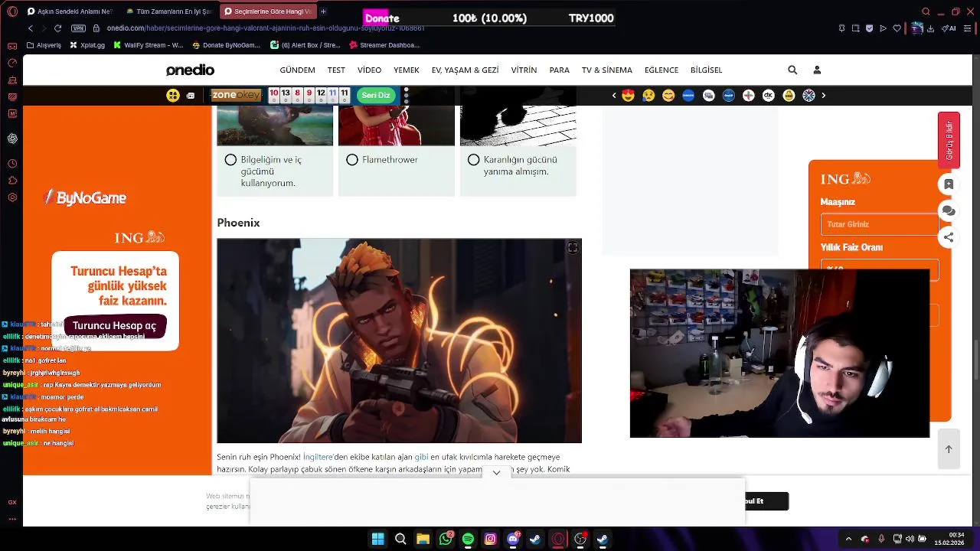Click the Seri Diz green button
Image resolution: width=980 pixels, height=551 pixels.
[376, 95]
